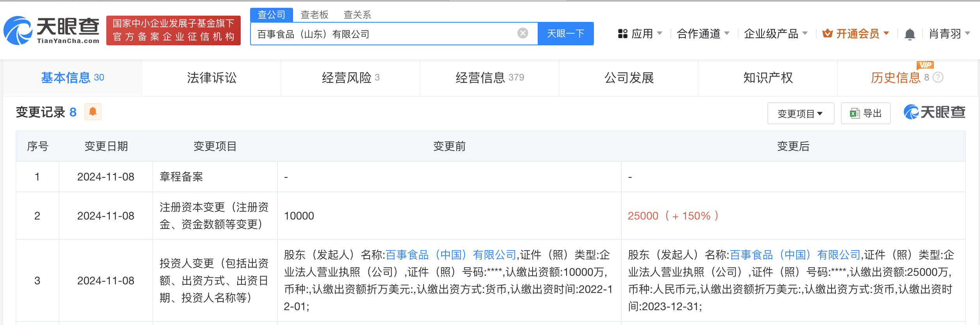The image size is (980, 325).
Task: Click the 导出 export button
Action: click(866, 114)
